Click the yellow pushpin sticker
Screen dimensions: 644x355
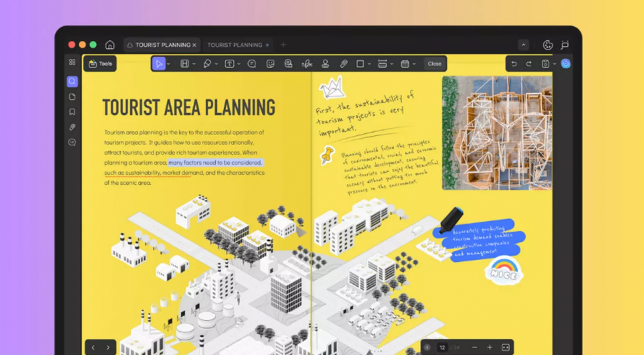pyautogui.click(x=327, y=156)
